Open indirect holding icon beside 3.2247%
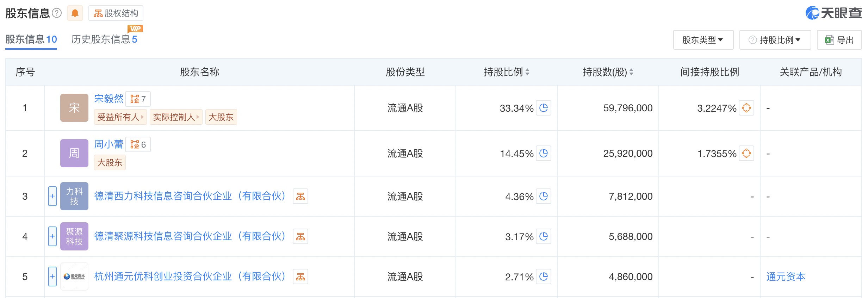The height and width of the screenshot is (298, 868). coord(746,108)
